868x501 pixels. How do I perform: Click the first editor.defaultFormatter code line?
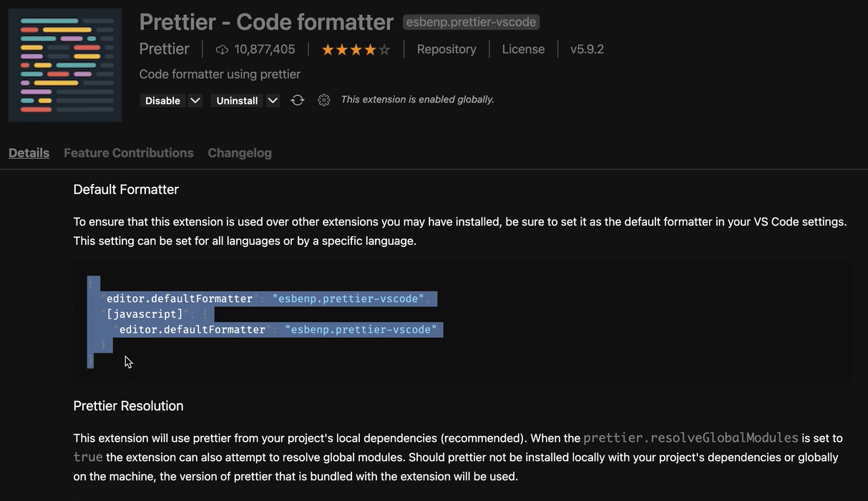(265, 298)
